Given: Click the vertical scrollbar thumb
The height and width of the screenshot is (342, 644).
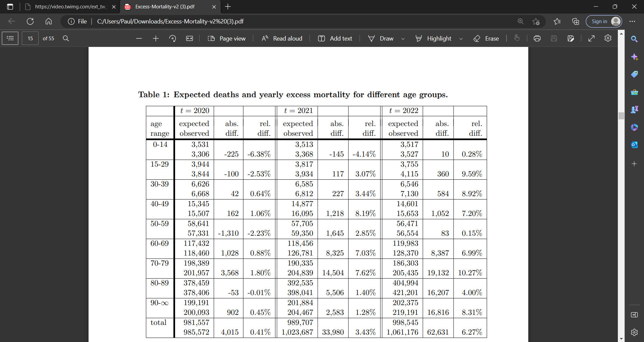Looking at the screenshot, I should [x=621, y=116].
